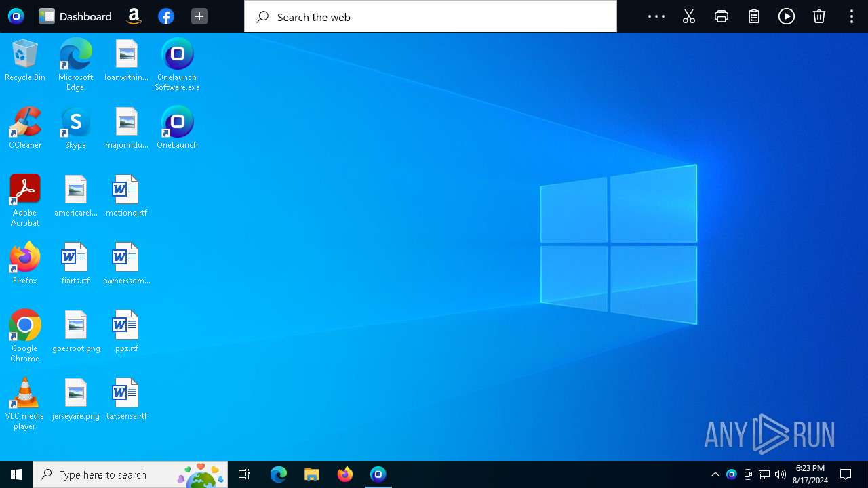The height and width of the screenshot is (488, 868).
Task: Click the OneLaunch taskbar button
Action: pyautogui.click(x=378, y=474)
